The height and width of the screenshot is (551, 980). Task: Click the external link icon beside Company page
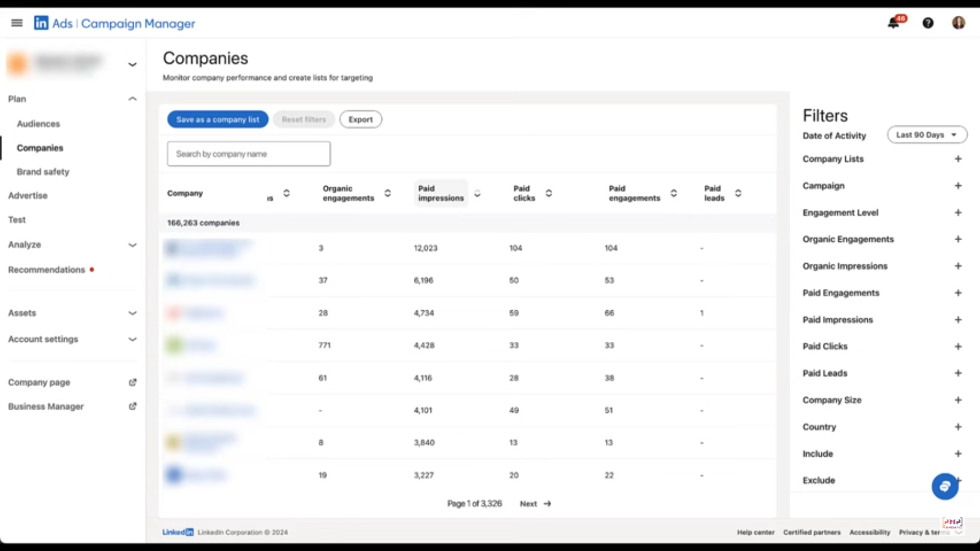tap(133, 382)
